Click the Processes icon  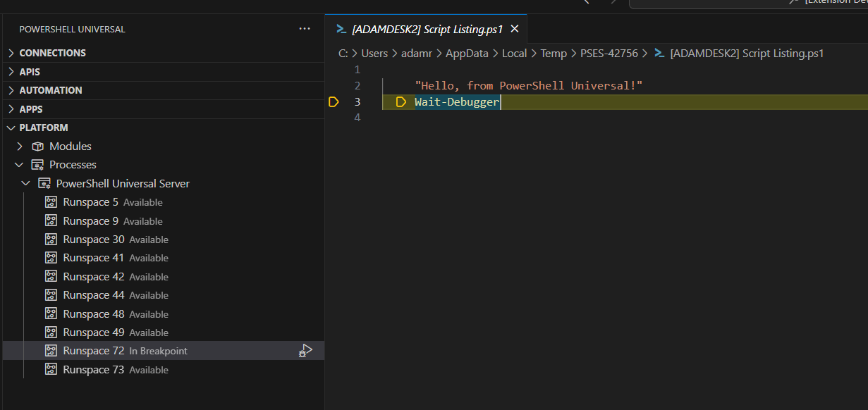(x=37, y=165)
